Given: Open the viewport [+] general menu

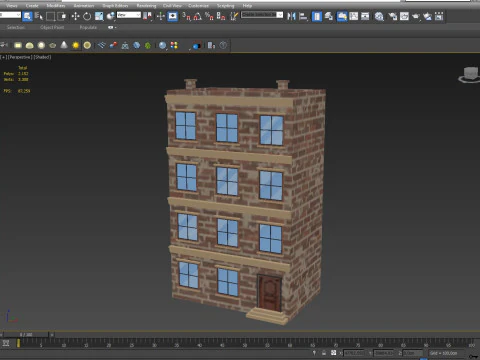Looking at the screenshot, I should click(3, 57).
